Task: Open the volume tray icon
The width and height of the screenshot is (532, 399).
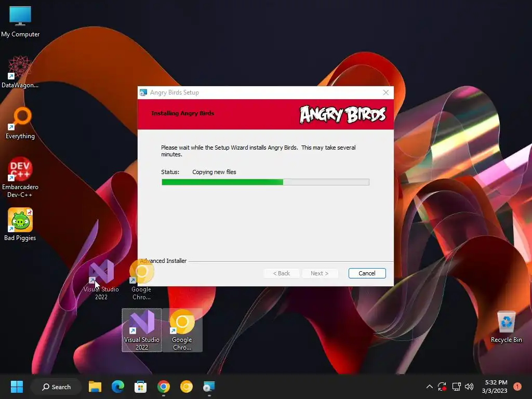Action: (x=469, y=387)
